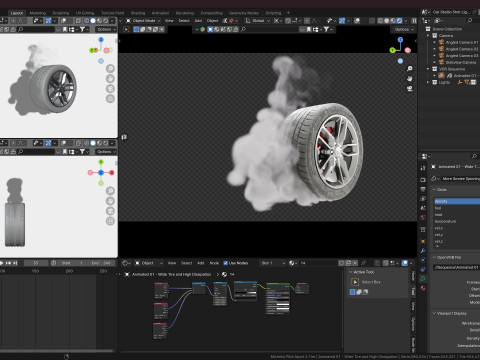This screenshot has height=360, width=480.
Task: Click perspective toggle in top-left viewport
Action: [x=110, y=99]
